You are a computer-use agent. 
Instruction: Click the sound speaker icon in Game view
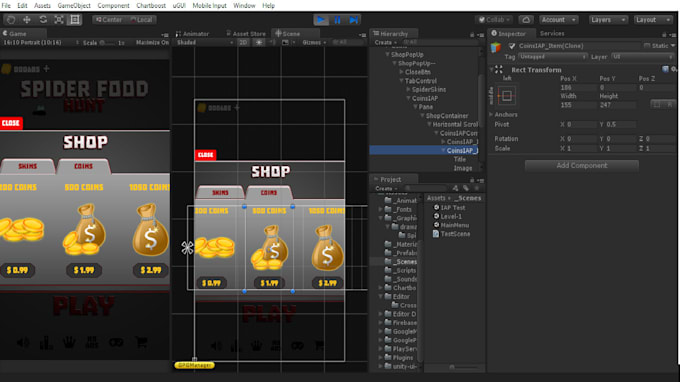click(23, 343)
